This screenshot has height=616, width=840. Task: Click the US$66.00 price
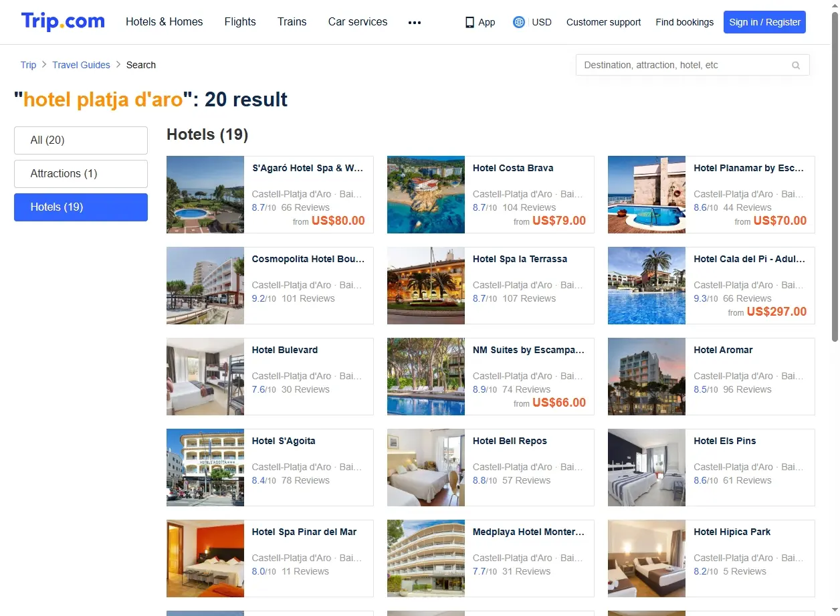click(559, 403)
